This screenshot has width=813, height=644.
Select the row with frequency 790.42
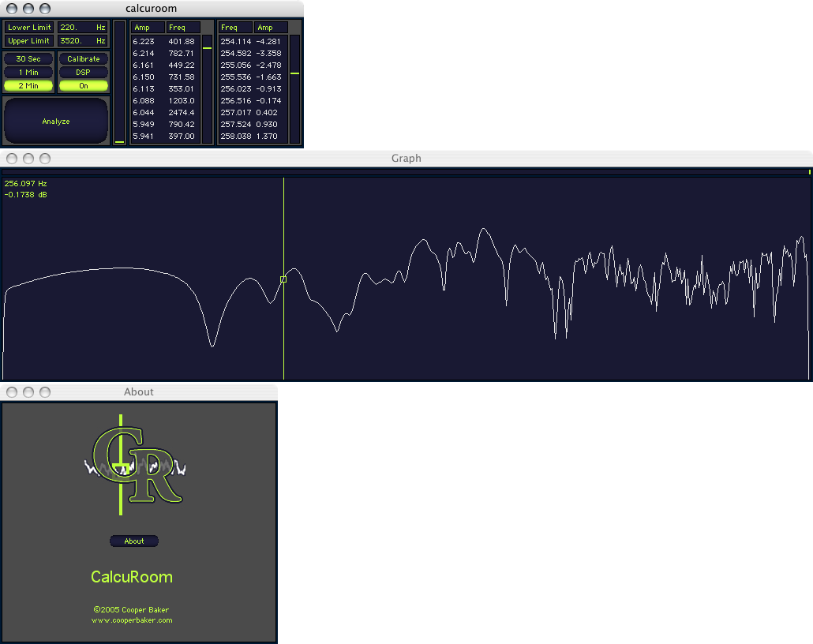(x=166, y=125)
